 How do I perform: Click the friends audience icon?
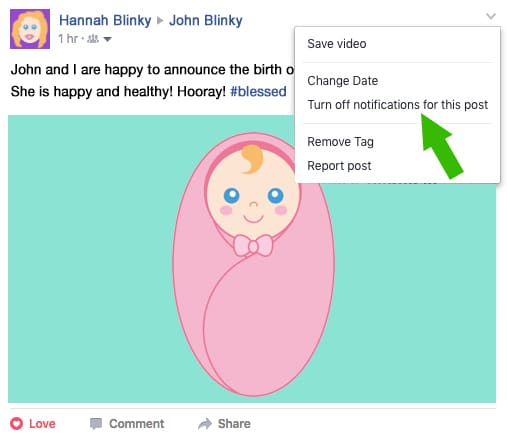93,39
